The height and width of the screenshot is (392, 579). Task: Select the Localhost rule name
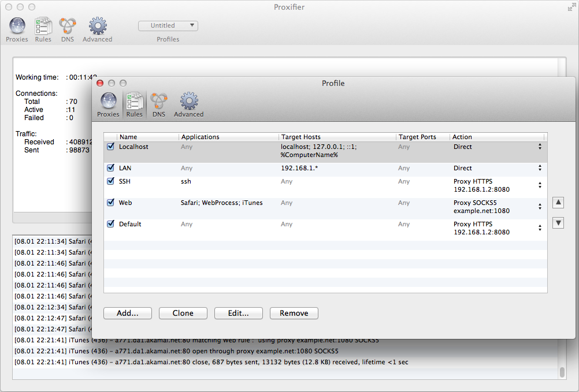tap(133, 147)
